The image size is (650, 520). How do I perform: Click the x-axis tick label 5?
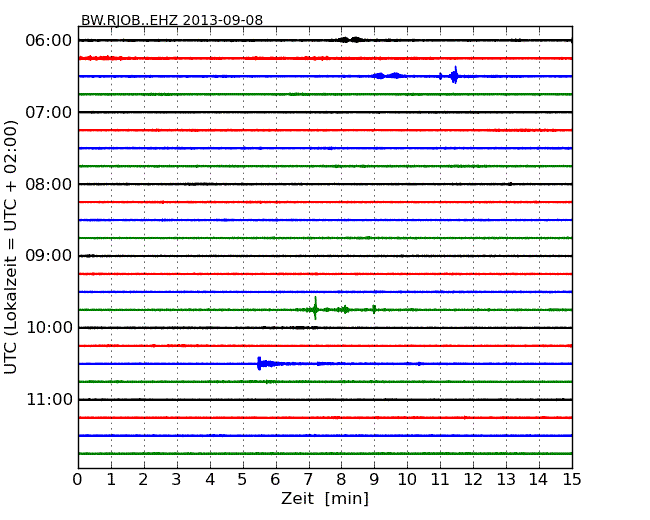243,480
